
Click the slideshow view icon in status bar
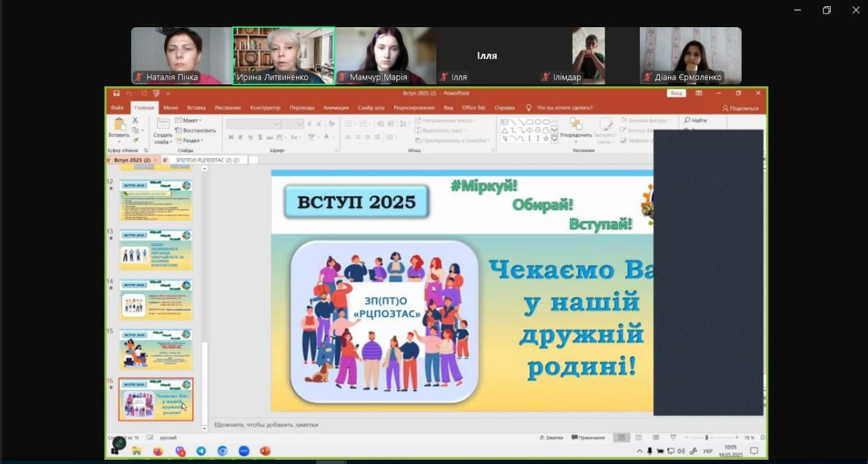click(x=673, y=438)
